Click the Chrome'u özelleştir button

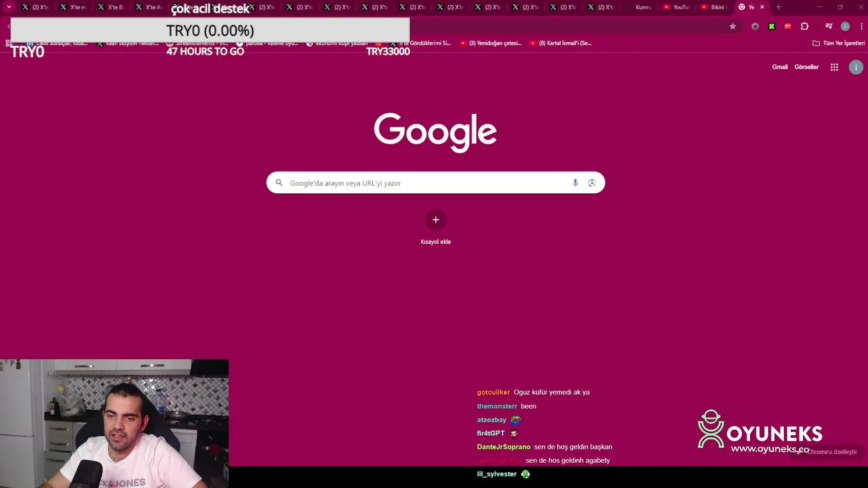[827, 452]
